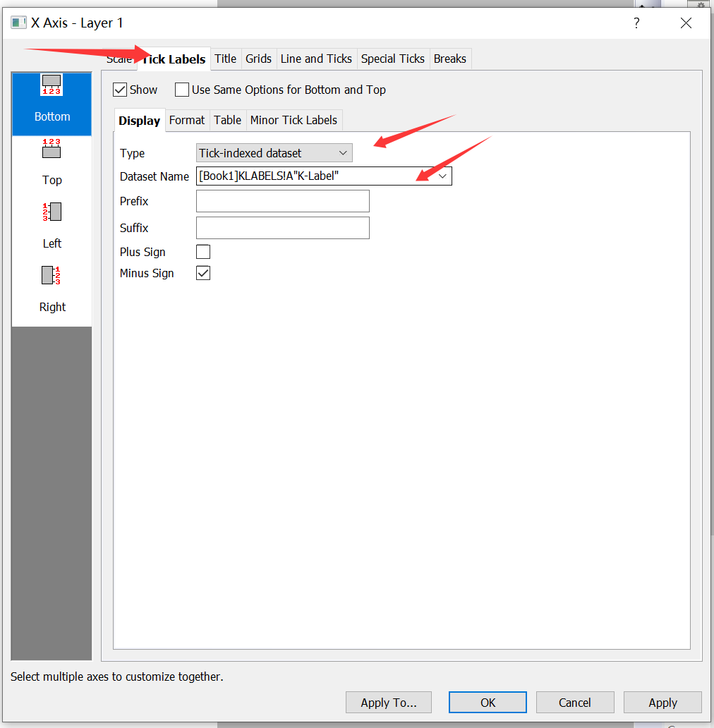Expand the Dataset Name dropdown
Viewport: 714px width, 728px height.
pos(443,176)
